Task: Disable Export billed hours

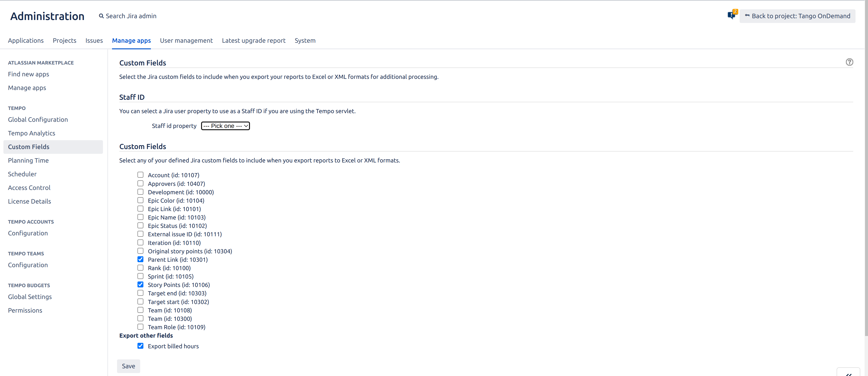Action: (x=140, y=346)
